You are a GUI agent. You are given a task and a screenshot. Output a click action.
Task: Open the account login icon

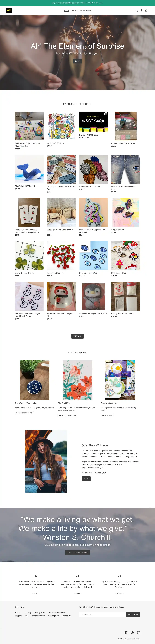point(141,10)
